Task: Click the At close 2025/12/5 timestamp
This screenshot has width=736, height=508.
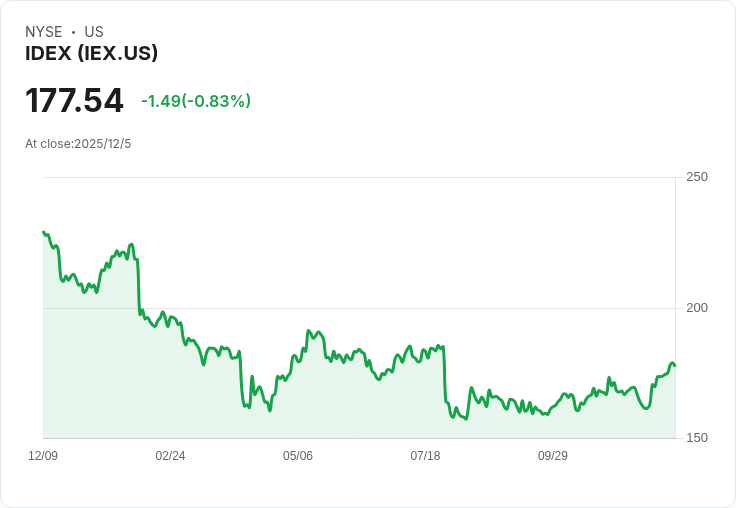Action: tap(78, 144)
